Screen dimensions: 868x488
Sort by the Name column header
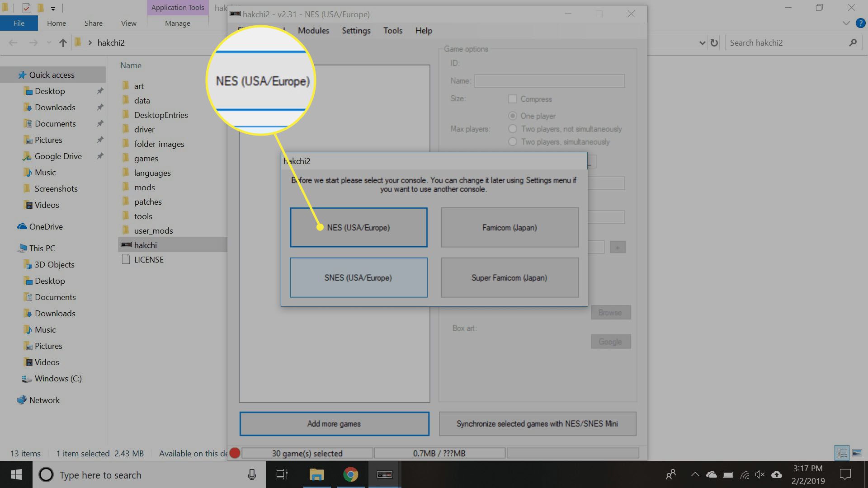[131, 65]
